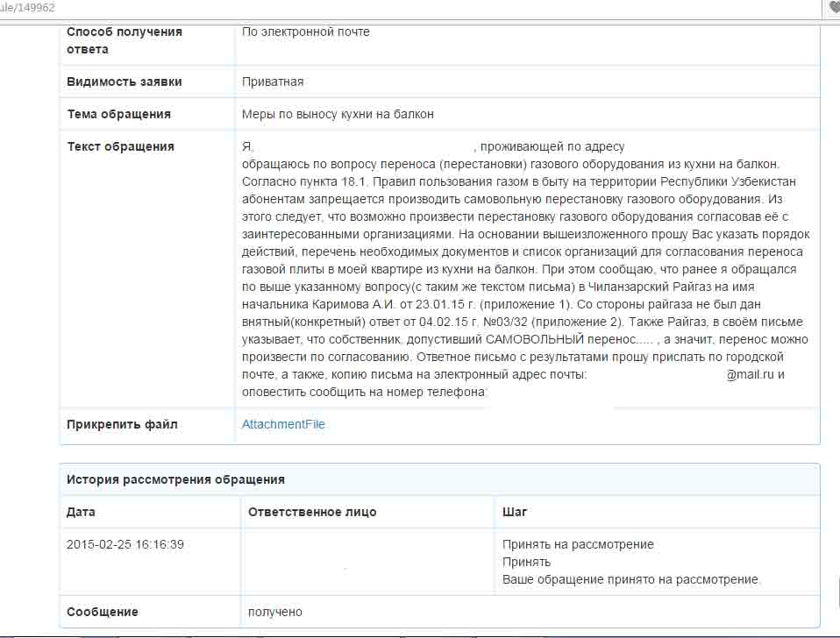The image size is (840, 638).
Task: Click the 'Сообщение' row label
Action: [x=103, y=612]
